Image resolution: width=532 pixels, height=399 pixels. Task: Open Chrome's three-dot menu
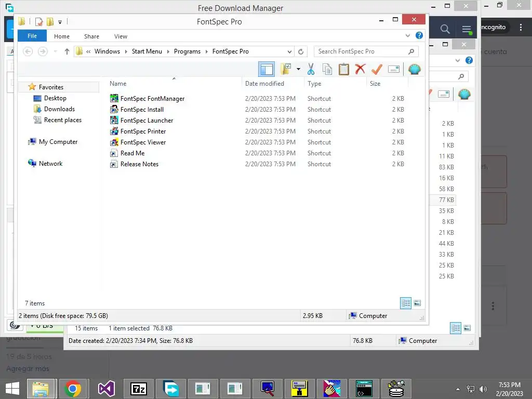(x=521, y=27)
